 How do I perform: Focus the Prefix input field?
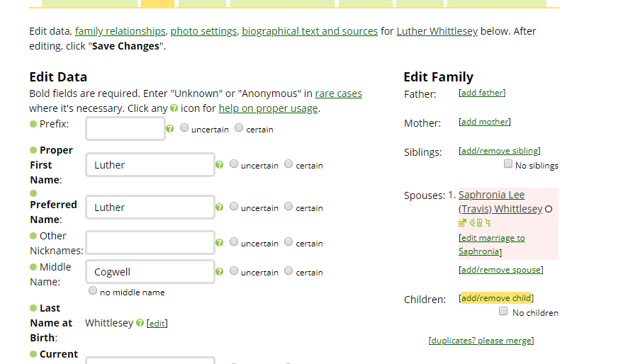125,128
